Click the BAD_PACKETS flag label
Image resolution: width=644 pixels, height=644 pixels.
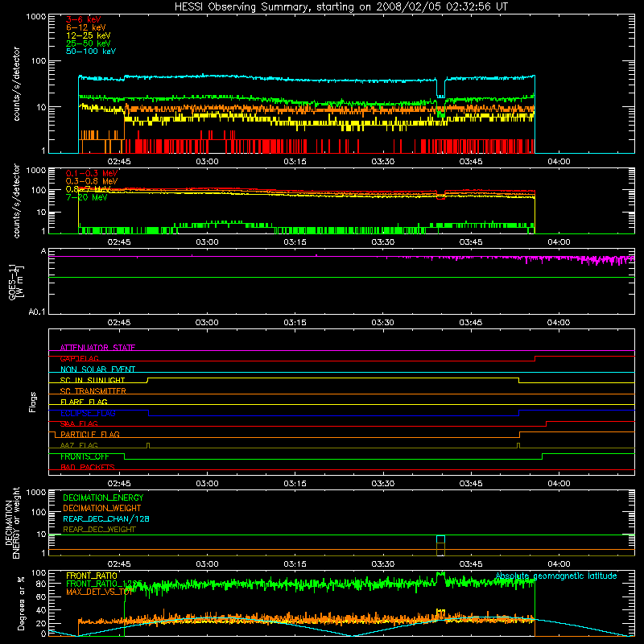click(88, 467)
